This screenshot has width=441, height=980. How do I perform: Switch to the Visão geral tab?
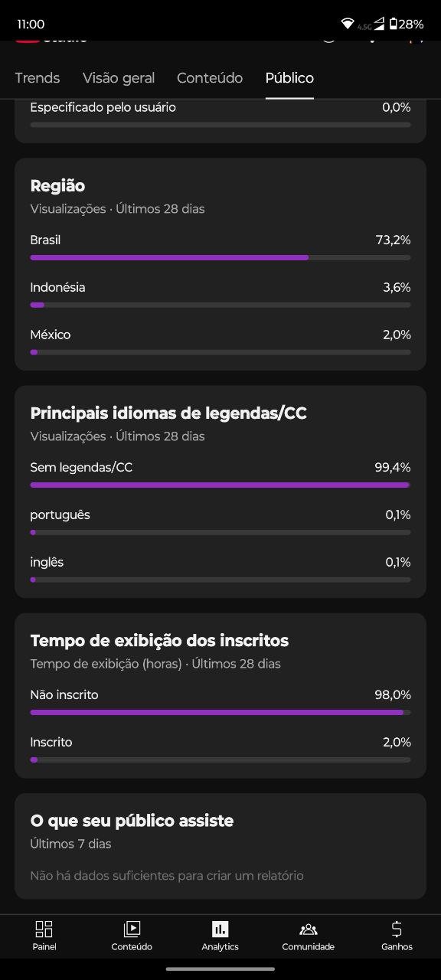pos(119,78)
